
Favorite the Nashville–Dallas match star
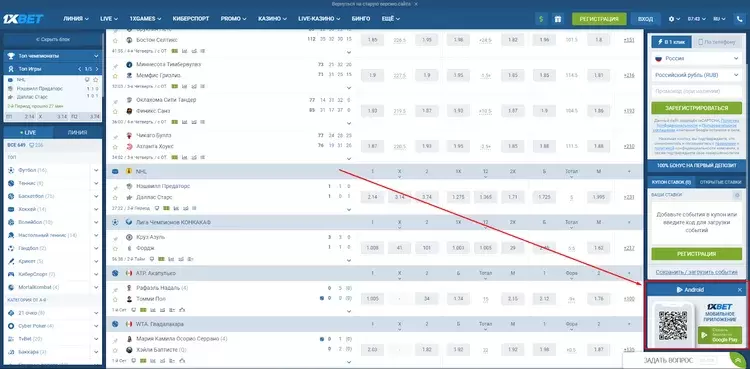click(x=115, y=197)
